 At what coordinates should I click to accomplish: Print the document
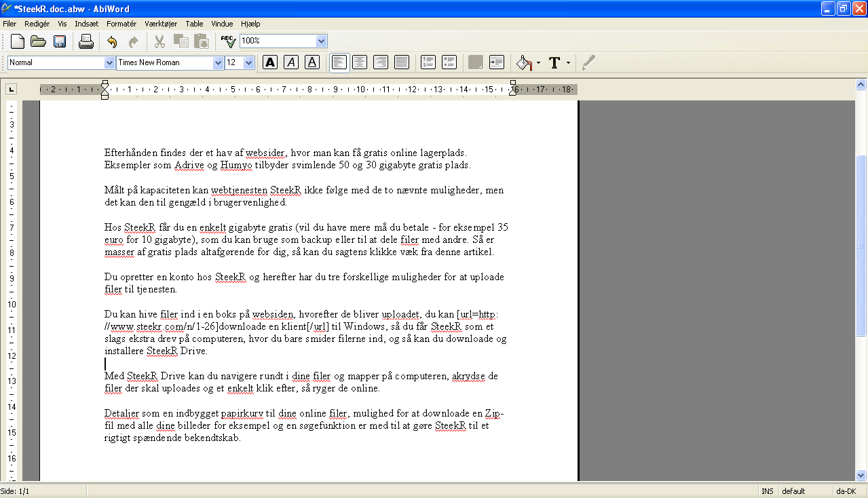coord(86,42)
